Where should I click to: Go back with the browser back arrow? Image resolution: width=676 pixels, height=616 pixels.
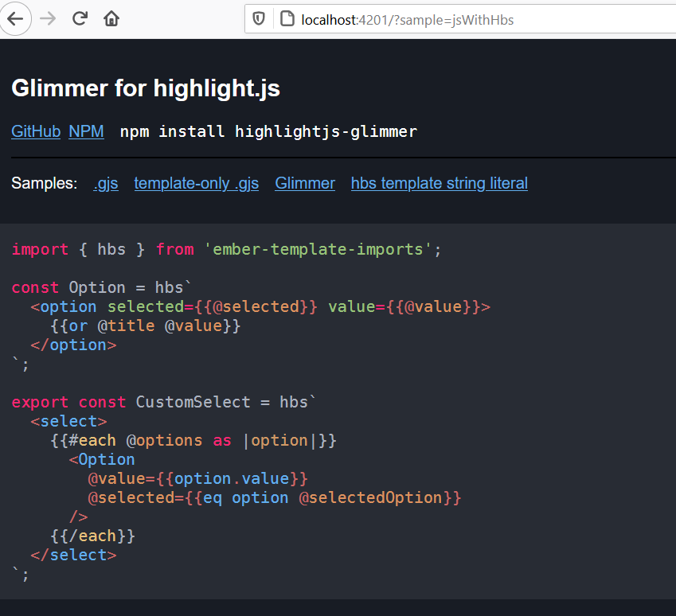pos(15,18)
